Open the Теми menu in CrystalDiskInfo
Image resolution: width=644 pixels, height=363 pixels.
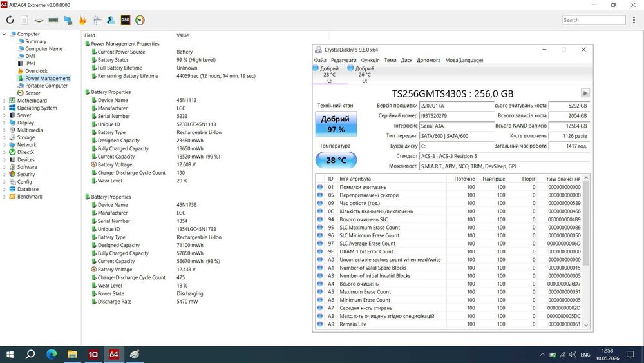pos(390,60)
